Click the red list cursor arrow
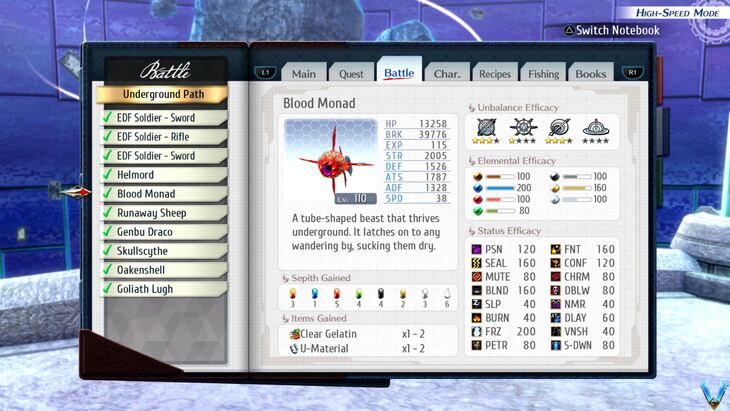This screenshot has height=411, width=730. 77,192
